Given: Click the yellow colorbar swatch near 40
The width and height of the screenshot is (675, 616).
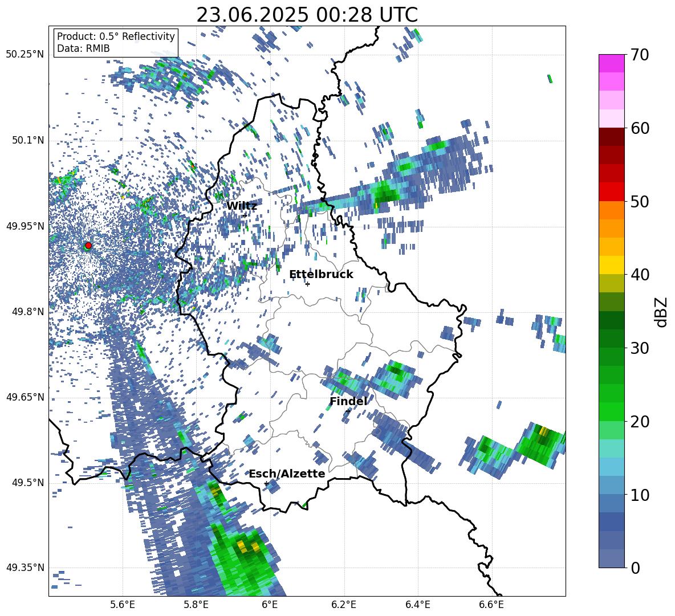Looking at the screenshot, I should [611, 266].
